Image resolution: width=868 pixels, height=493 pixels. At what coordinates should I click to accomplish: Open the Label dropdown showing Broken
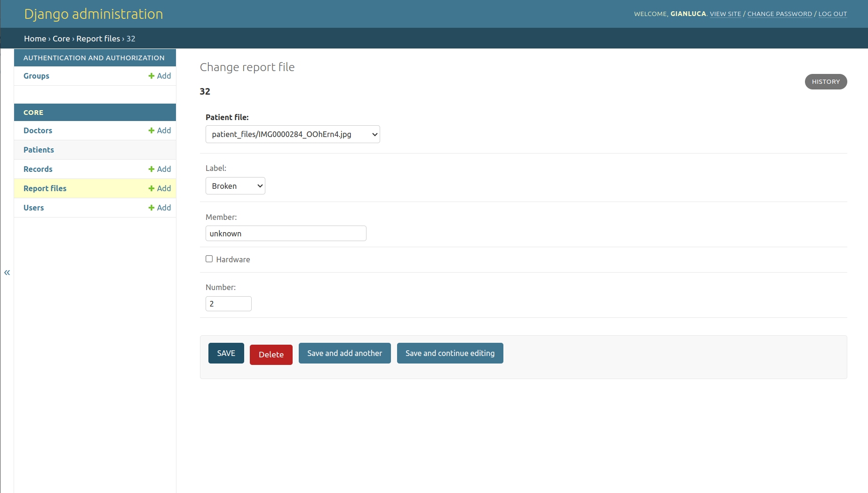pos(235,186)
